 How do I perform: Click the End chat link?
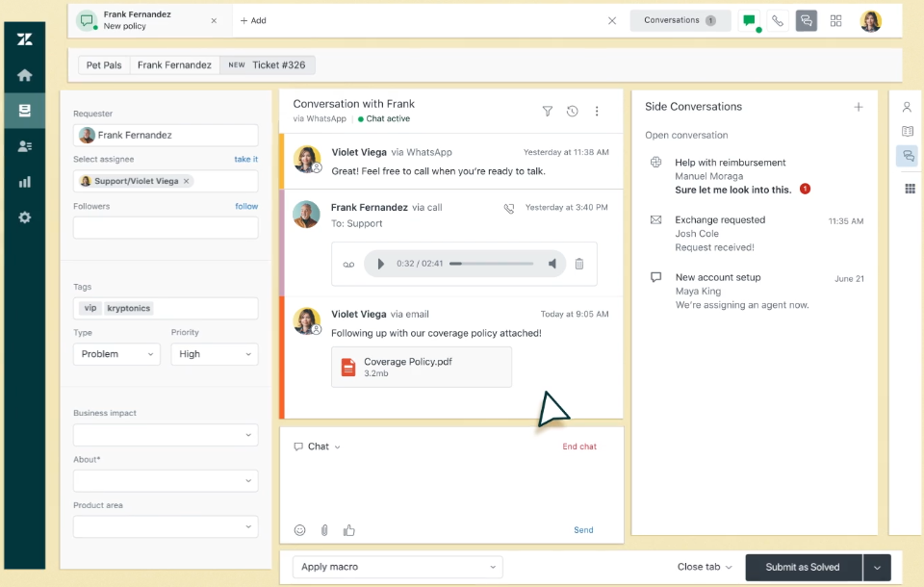tap(579, 447)
